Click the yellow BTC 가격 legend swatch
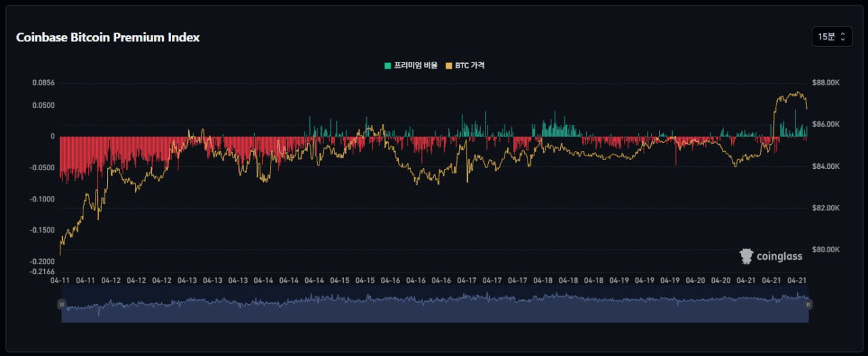The image size is (868, 356). tap(449, 66)
